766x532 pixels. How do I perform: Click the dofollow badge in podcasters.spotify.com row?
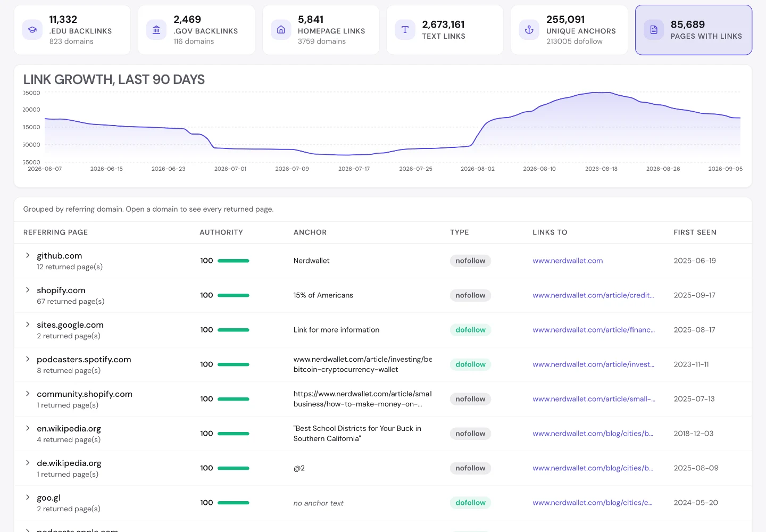click(x=470, y=364)
